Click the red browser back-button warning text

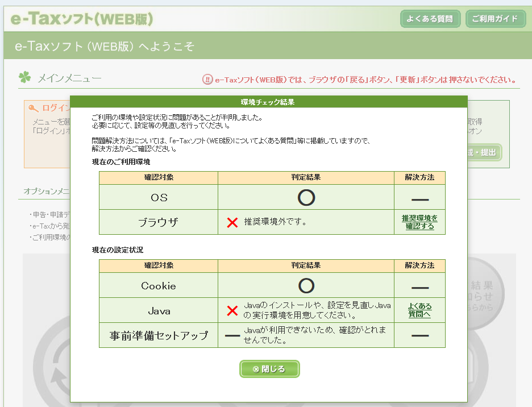(366, 80)
